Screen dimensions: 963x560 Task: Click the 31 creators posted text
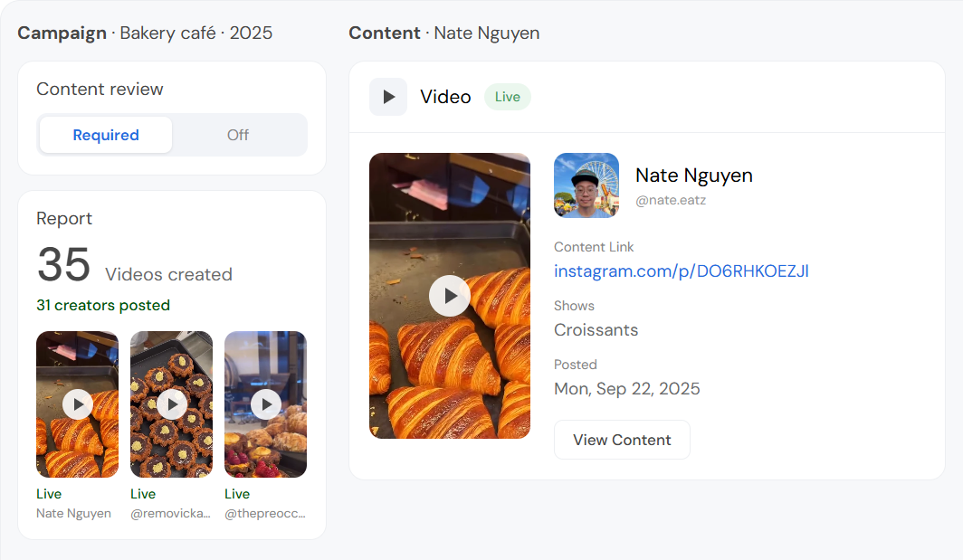pyautogui.click(x=103, y=305)
